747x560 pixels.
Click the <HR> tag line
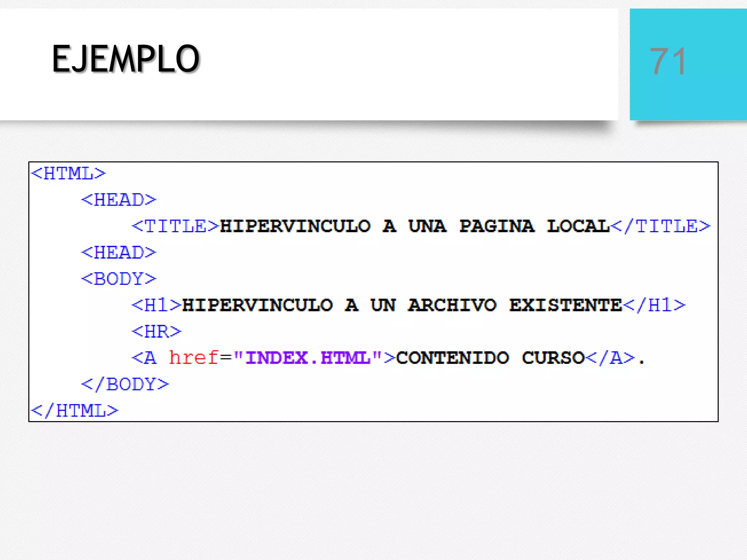click(156, 331)
